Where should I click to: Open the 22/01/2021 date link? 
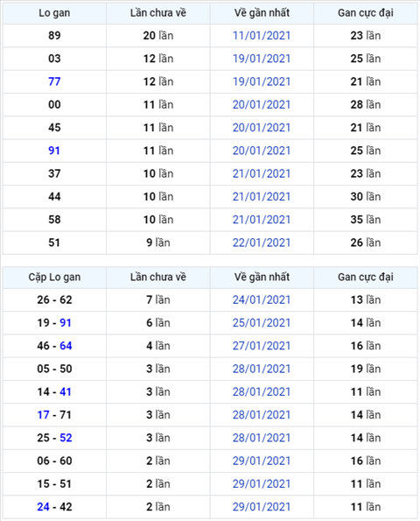click(x=262, y=243)
